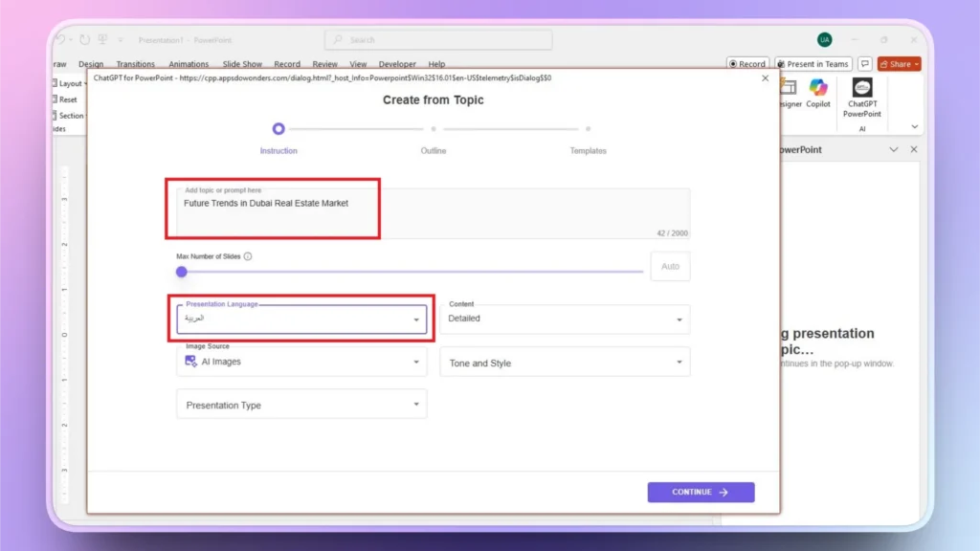Enable Auto for slide count

670,266
